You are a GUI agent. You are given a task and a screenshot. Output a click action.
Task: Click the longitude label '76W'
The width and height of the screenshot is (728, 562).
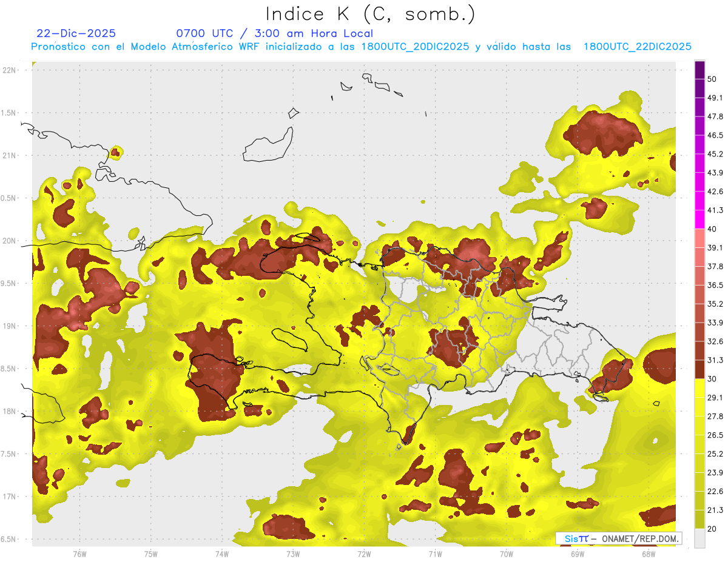[79, 554]
